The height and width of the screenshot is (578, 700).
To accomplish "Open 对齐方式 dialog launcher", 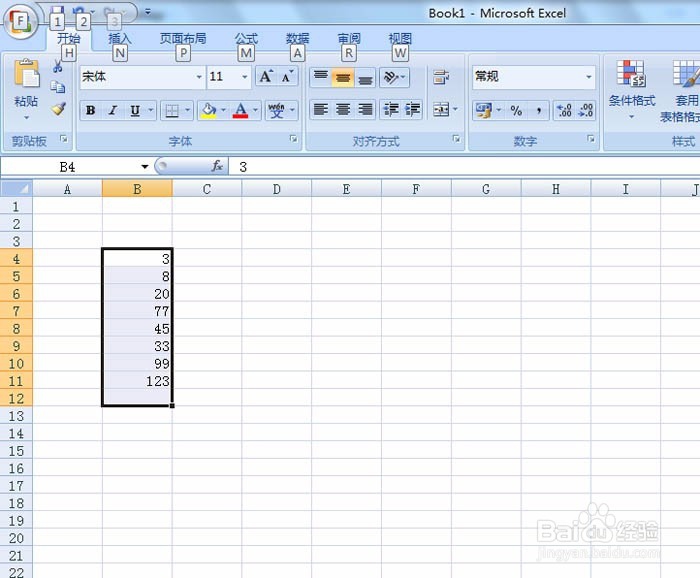I will point(456,139).
